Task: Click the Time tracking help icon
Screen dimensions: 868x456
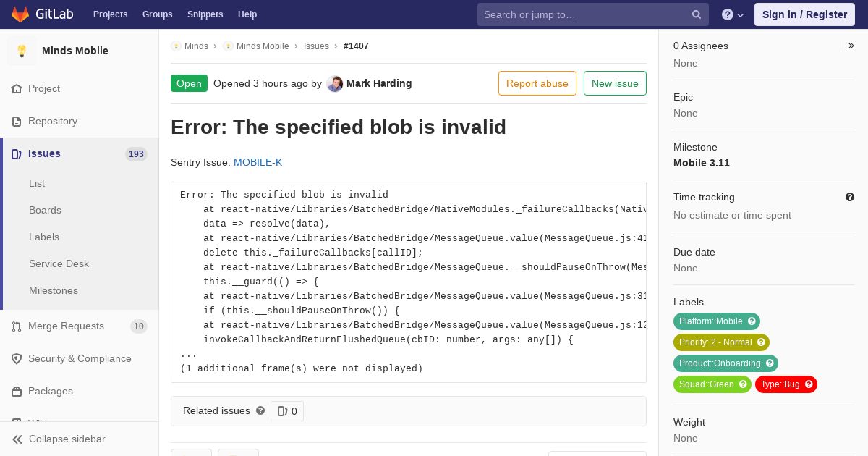Action: point(850,197)
